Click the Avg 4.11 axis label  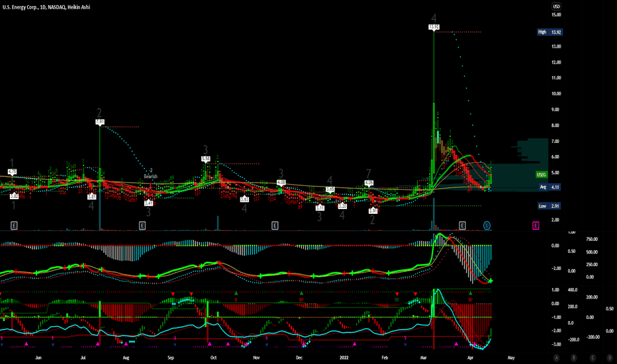tap(551, 187)
